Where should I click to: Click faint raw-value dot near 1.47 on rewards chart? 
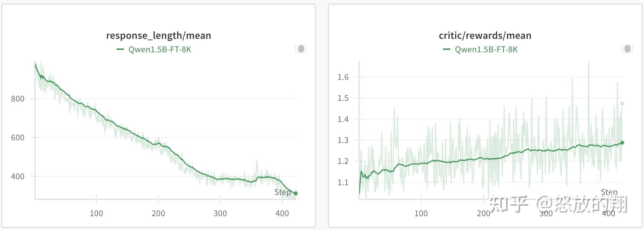(622, 103)
